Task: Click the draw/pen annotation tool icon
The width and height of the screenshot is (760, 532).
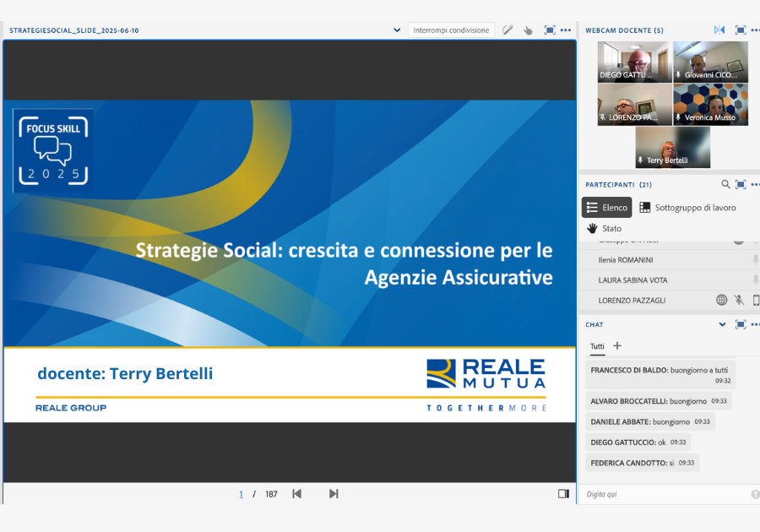Action: tap(508, 30)
